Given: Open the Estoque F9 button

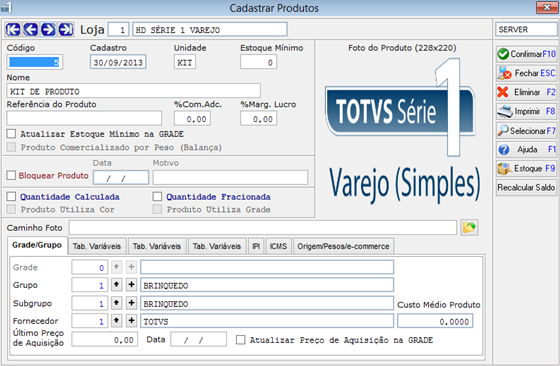Looking at the screenshot, I should (x=526, y=168).
